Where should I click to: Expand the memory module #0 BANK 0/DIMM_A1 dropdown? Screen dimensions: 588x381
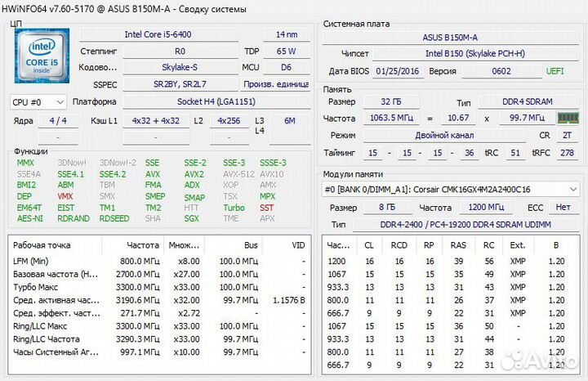pyautogui.click(x=450, y=189)
